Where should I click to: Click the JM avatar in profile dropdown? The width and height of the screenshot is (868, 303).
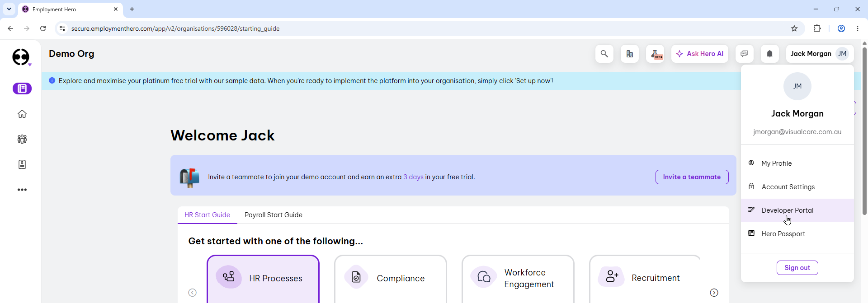[797, 86]
